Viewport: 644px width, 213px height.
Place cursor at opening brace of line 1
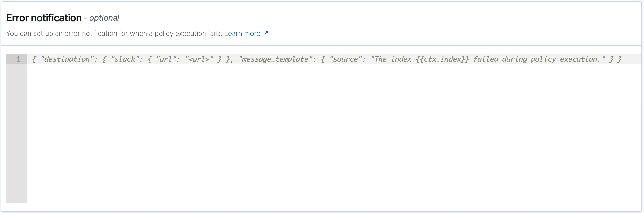[x=34, y=59]
